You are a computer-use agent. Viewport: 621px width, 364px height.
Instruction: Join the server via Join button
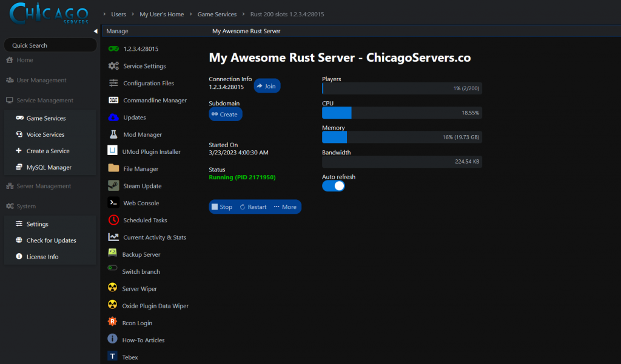click(267, 86)
